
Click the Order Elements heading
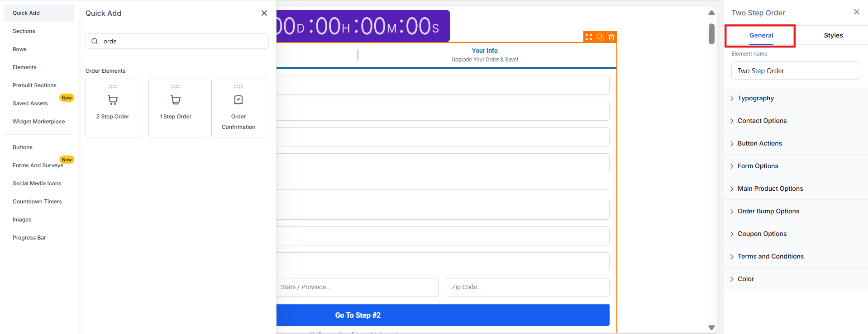(105, 71)
